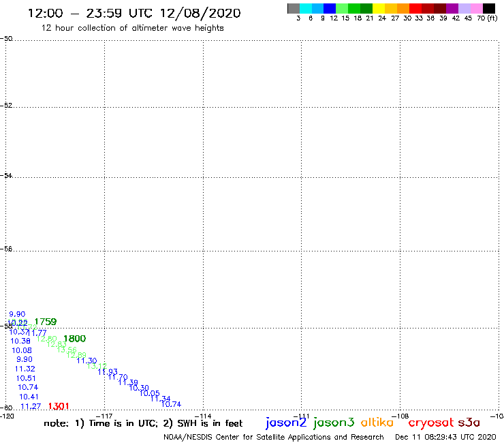This screenshot has height=443, width=504.
Task: Choose the black legend swatch
Action: click(x=488, y=8)
